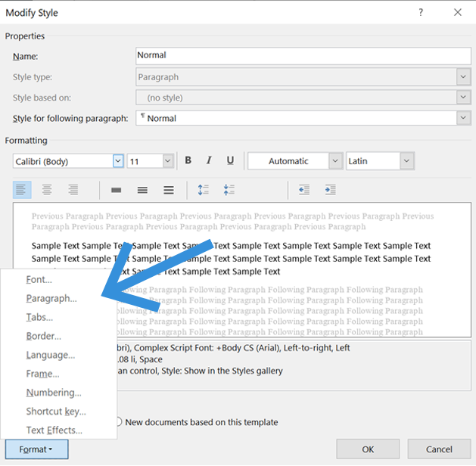Click the decrease indent icon

coord(304,190)
